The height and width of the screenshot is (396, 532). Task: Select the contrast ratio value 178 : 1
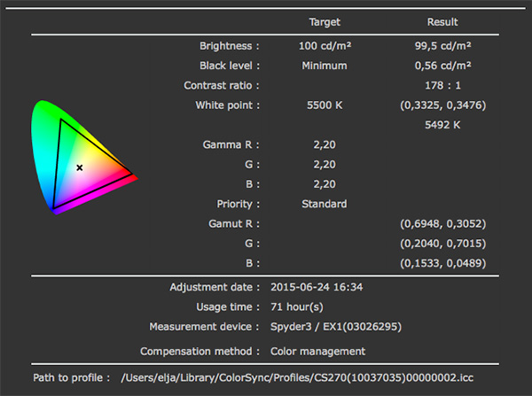tap(442, 85)
